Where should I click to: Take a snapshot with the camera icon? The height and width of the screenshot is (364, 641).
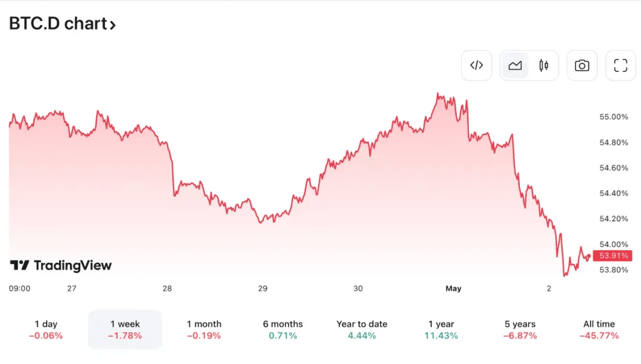click(x=582, y=65)
